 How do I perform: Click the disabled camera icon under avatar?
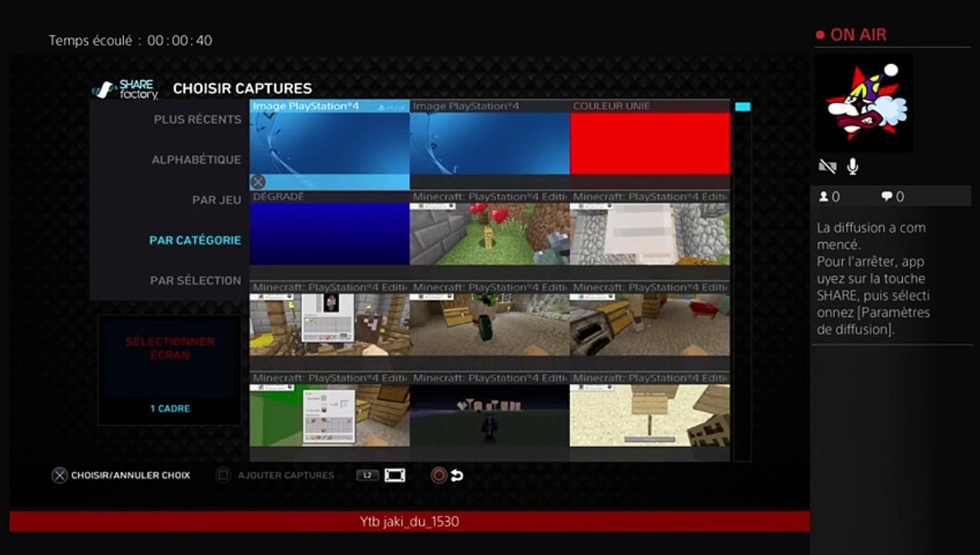pyautogui.click(x=827, y=166)
